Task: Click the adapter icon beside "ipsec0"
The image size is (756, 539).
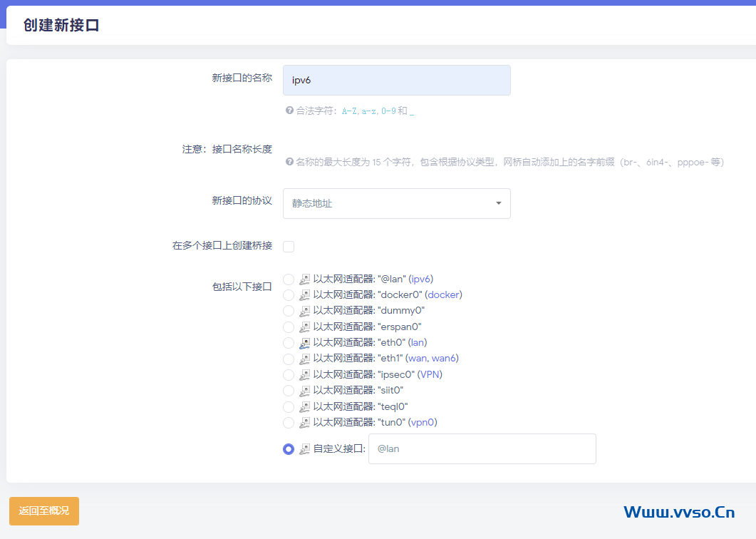Action: (x=305, y=375)
